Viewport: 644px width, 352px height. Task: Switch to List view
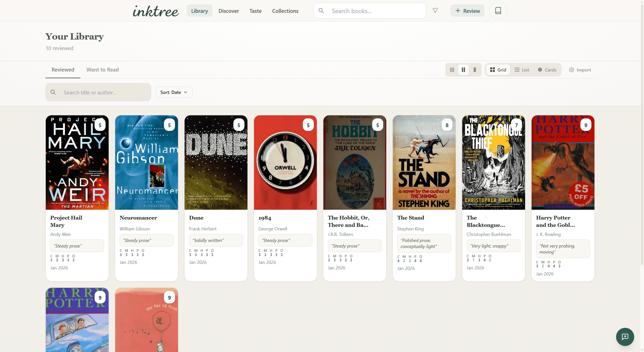pos(522,70)
